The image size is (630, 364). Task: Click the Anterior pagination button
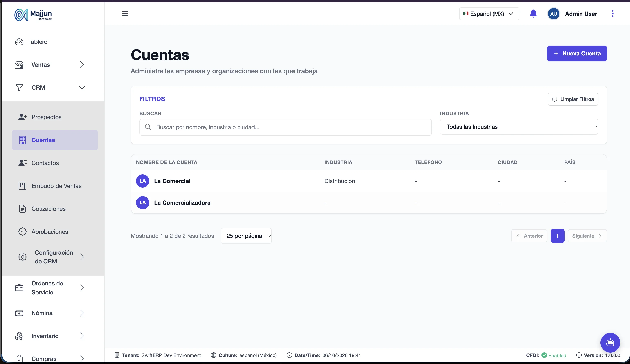[x=529, y=236]
